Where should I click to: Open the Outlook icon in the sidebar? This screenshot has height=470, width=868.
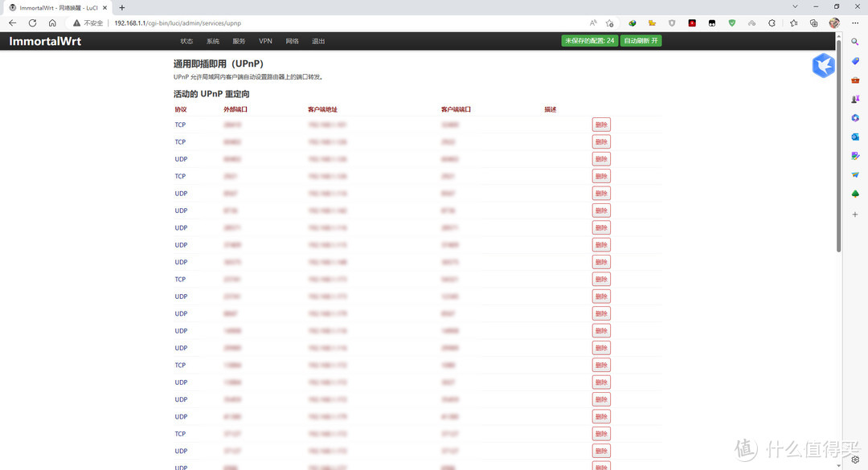click(855, 137)
